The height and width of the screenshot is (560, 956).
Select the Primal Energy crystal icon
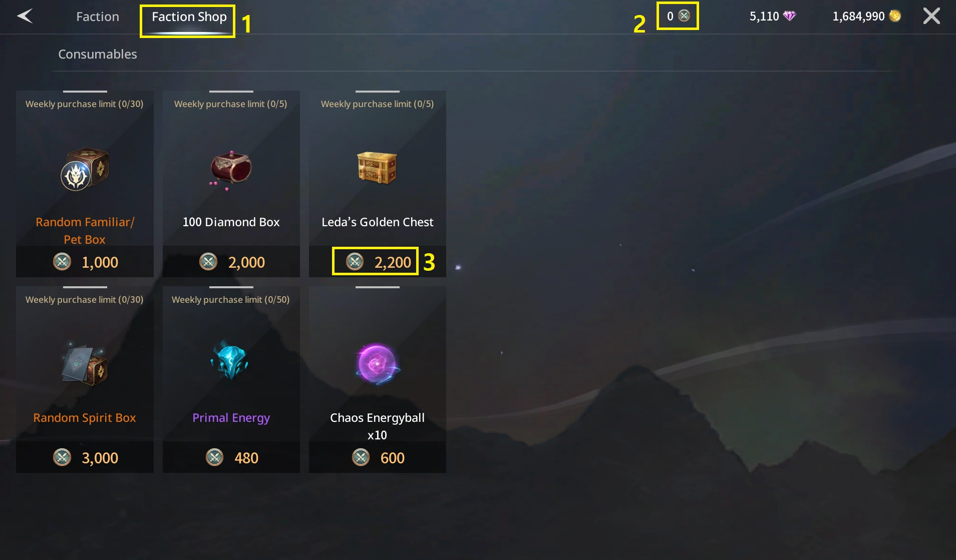[230, 360]
